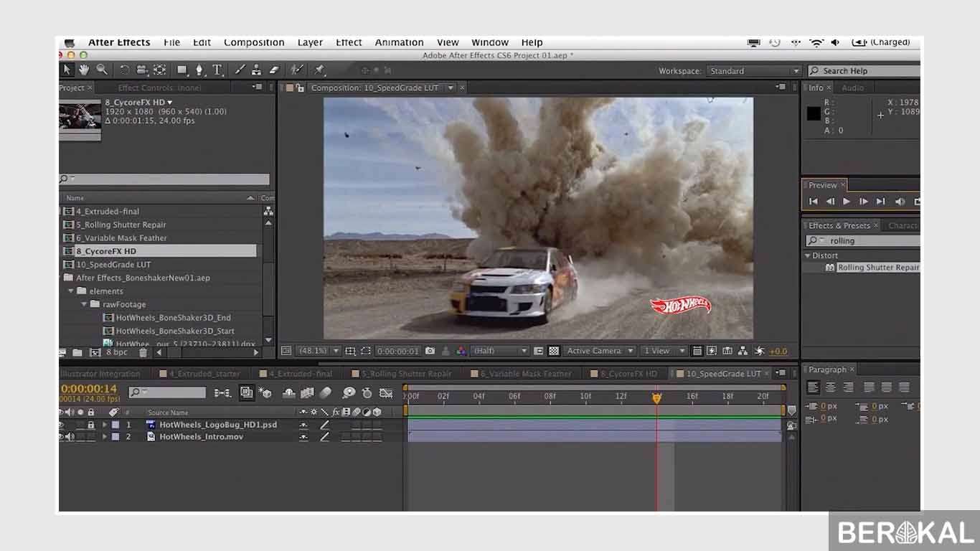
Task: Mute audio for HotWheels_Intro.mov layer
Action: coord(70,436)
